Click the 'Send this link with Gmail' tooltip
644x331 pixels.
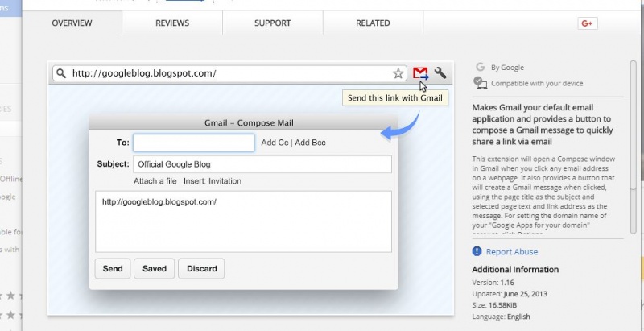pyautogui.click(x=394, y=98)
